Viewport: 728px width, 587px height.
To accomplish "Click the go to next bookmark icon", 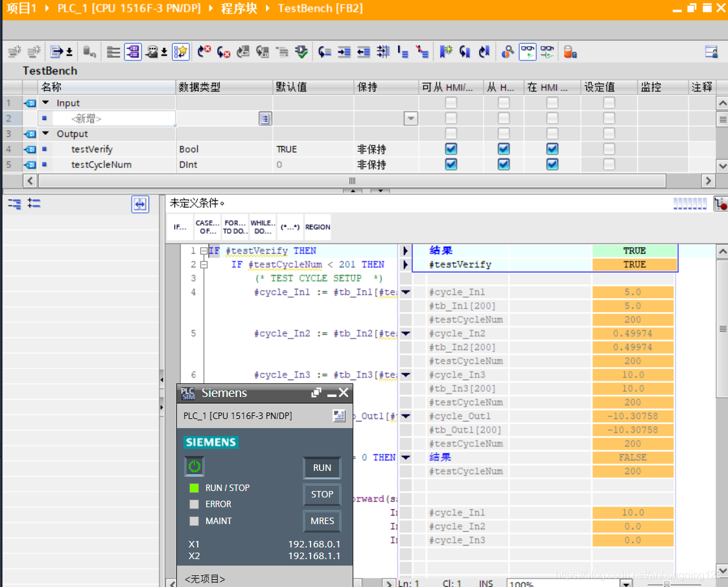I will (465, 51).
